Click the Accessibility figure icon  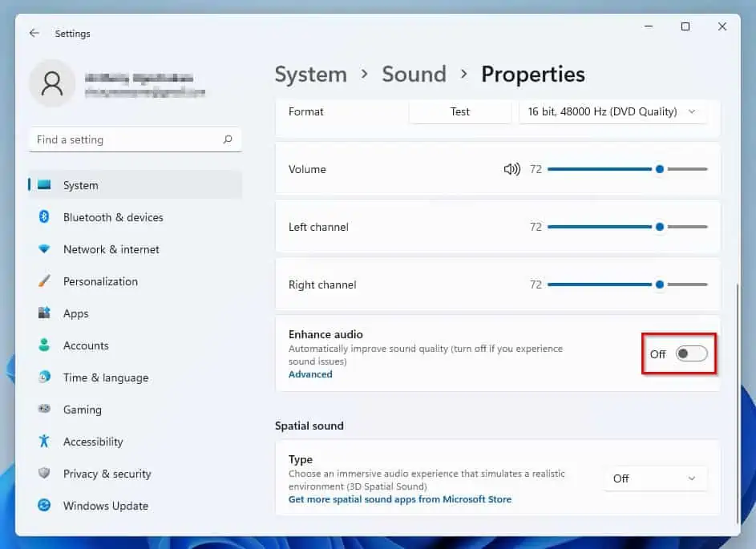(x=44, y=441)
